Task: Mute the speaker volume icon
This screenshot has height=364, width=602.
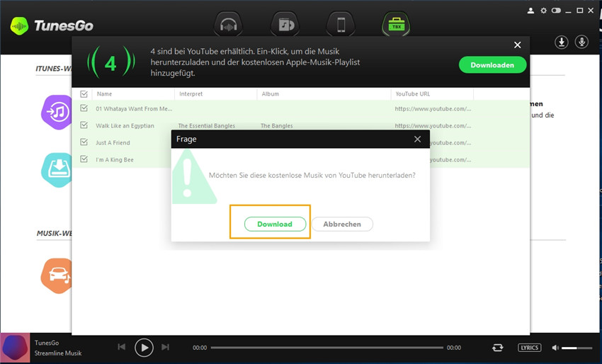Action: (555, 348)
